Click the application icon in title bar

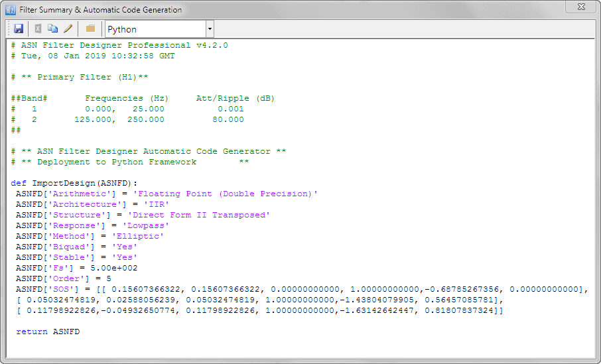11,9
